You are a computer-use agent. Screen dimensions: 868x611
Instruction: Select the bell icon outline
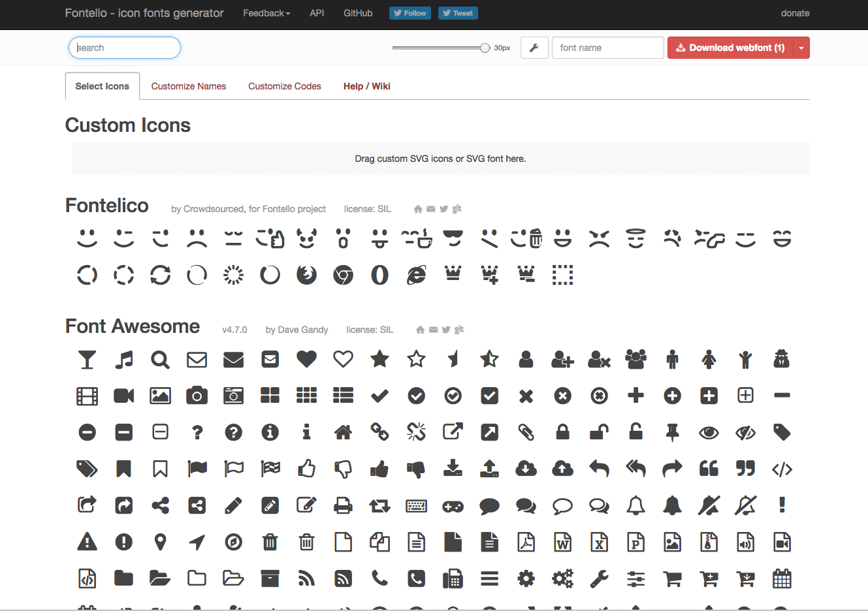[x=635, y=505]
